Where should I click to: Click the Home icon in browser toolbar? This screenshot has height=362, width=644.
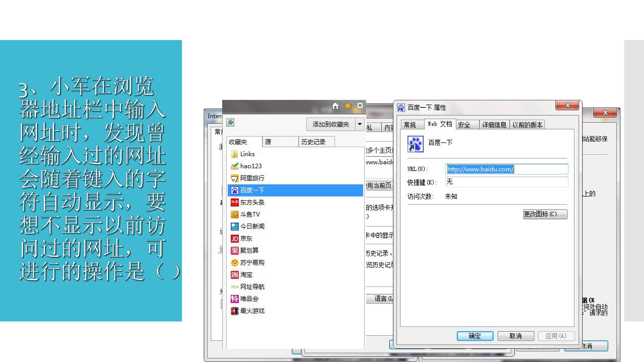click(335, 106)
